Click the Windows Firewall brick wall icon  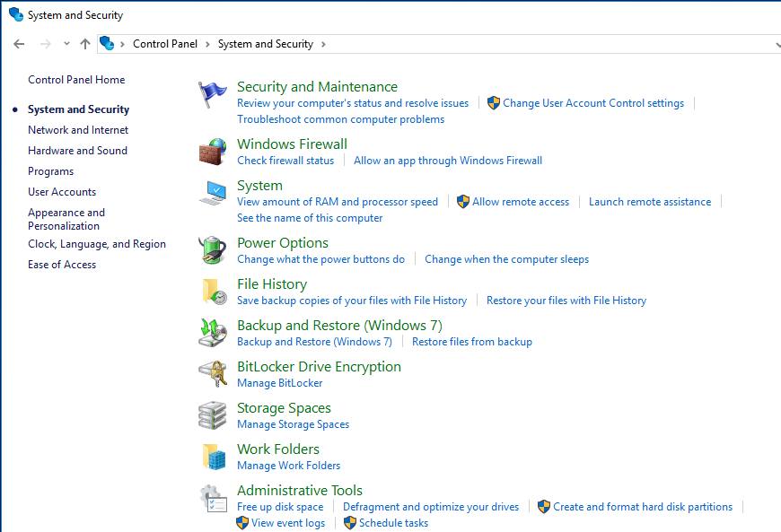coord(213,152)
